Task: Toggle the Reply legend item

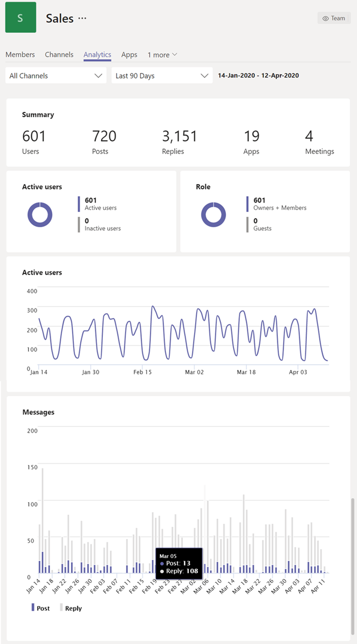Action: coord(71,608)
